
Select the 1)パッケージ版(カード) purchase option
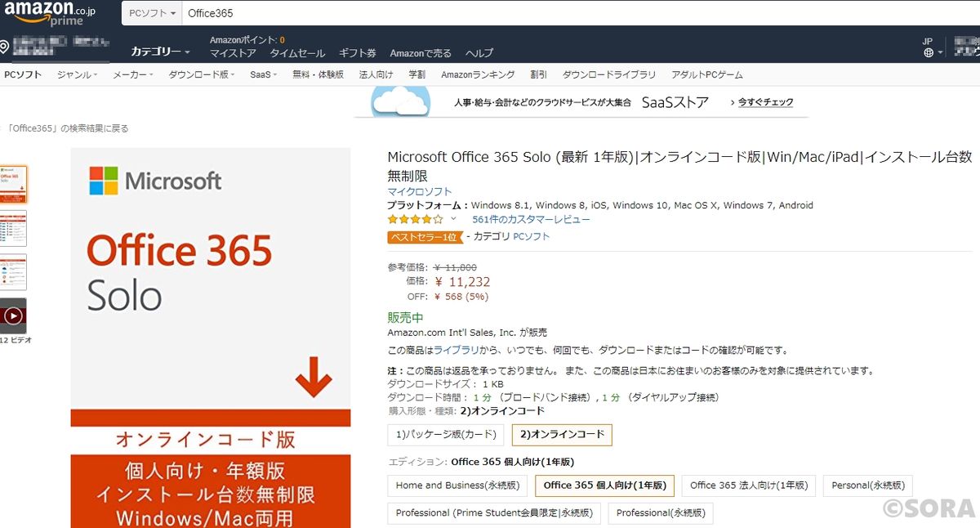(x=443, y=435)
